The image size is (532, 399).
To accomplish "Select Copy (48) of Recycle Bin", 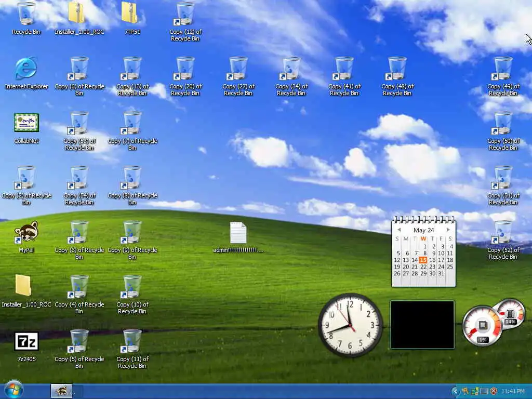I will tap(397, 76).
